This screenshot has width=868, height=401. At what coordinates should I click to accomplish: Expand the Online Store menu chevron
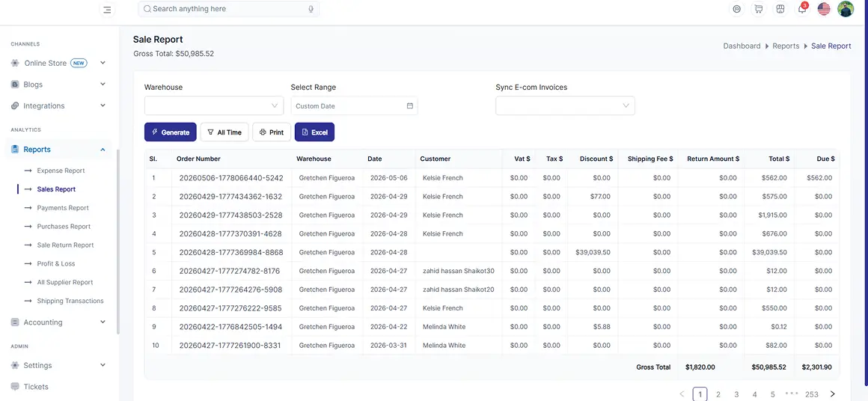click(103, 63)
